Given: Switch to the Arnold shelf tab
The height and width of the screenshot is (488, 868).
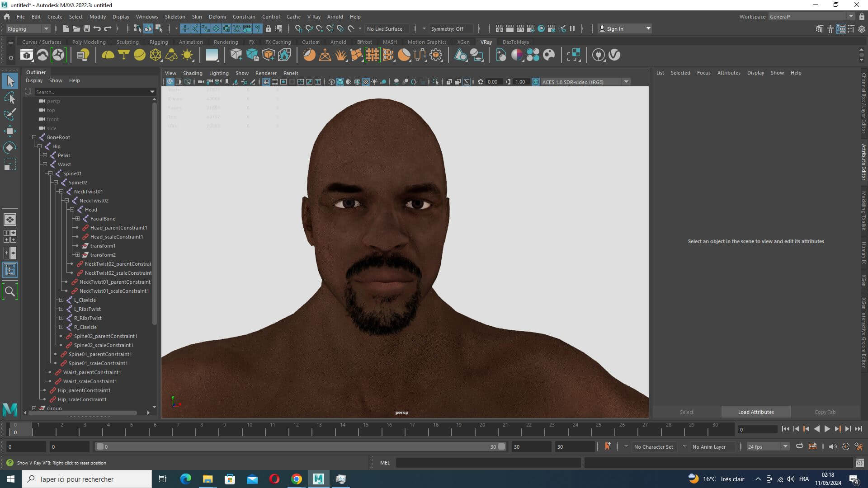Looking at the screenshot, I should tap(338, 42).
